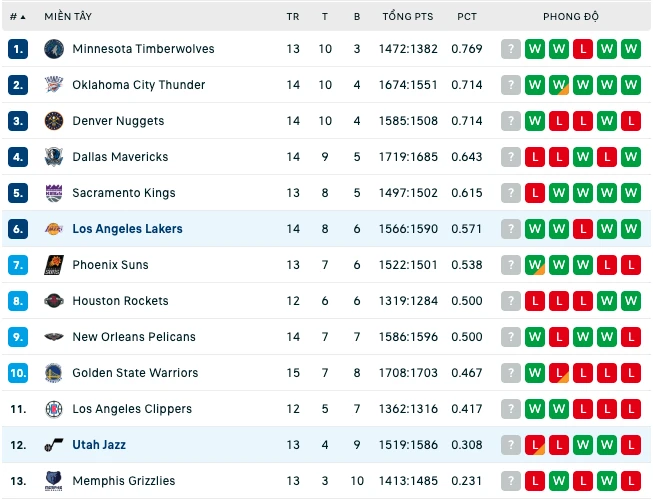The image size is (653, 501).
Task: Open the Los Angeles Lakers team link
Action: tap(127, 229)
